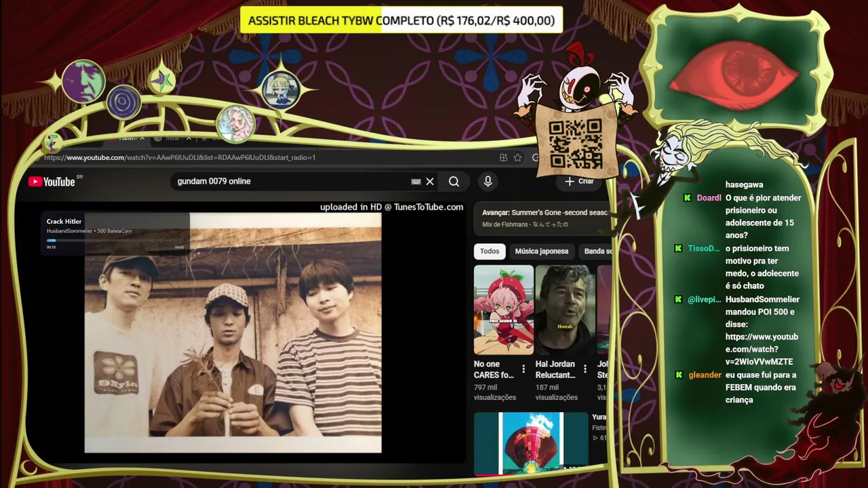Click the Kick badge beside @livepi...
This screenshot has width=868, height=488.
[x=678, y=300]
